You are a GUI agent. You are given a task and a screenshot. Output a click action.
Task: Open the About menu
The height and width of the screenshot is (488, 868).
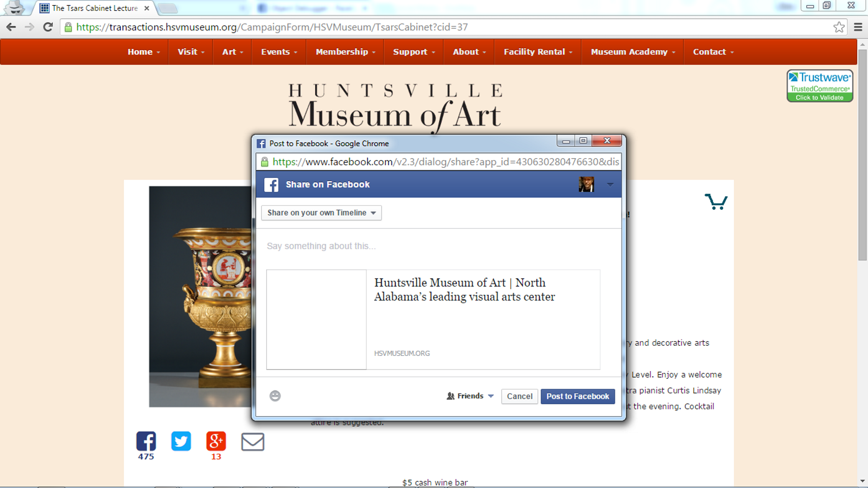(x=470, y=52)
